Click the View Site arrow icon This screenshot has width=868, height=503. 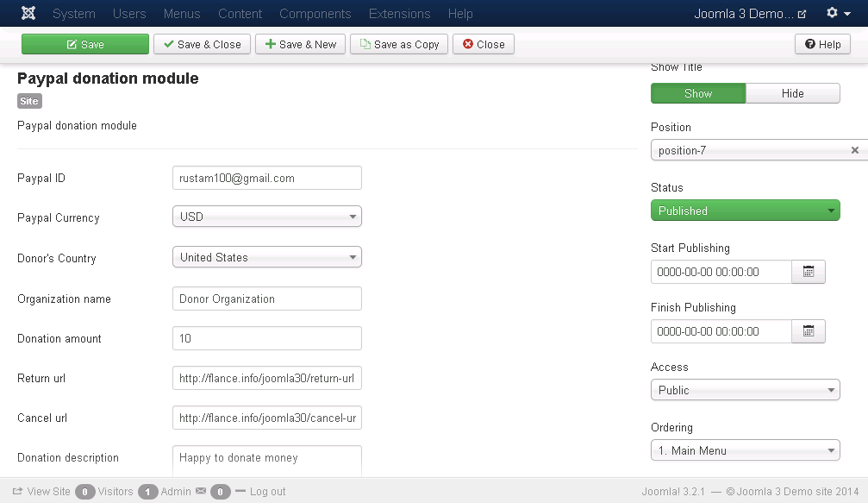[x=18, y=491]
